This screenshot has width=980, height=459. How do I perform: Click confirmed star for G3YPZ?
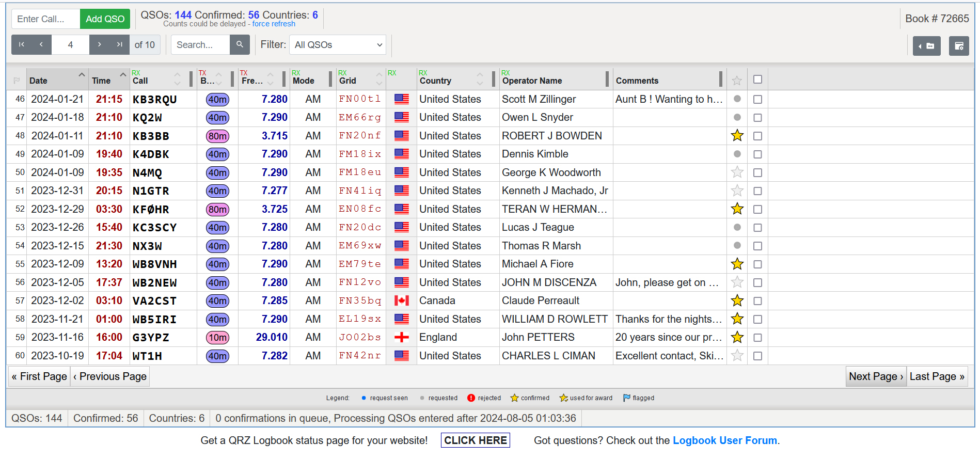[737, 337]
